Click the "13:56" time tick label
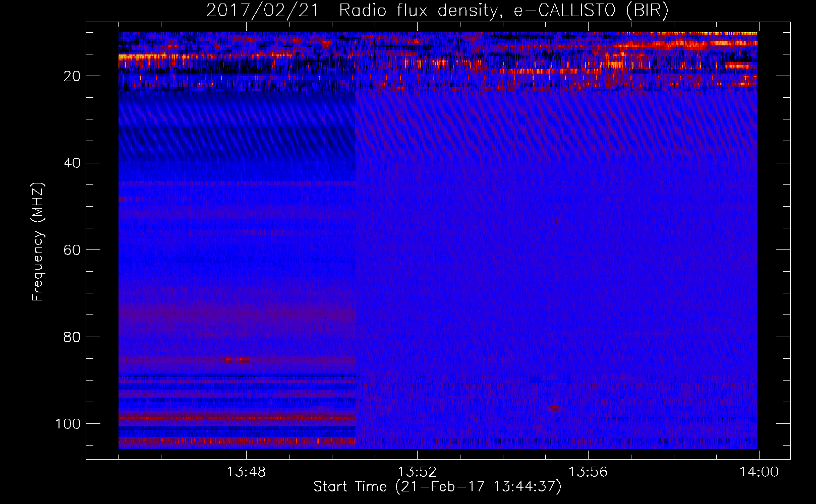This screenshot has width=816, height=504. [x=588, y=472]
